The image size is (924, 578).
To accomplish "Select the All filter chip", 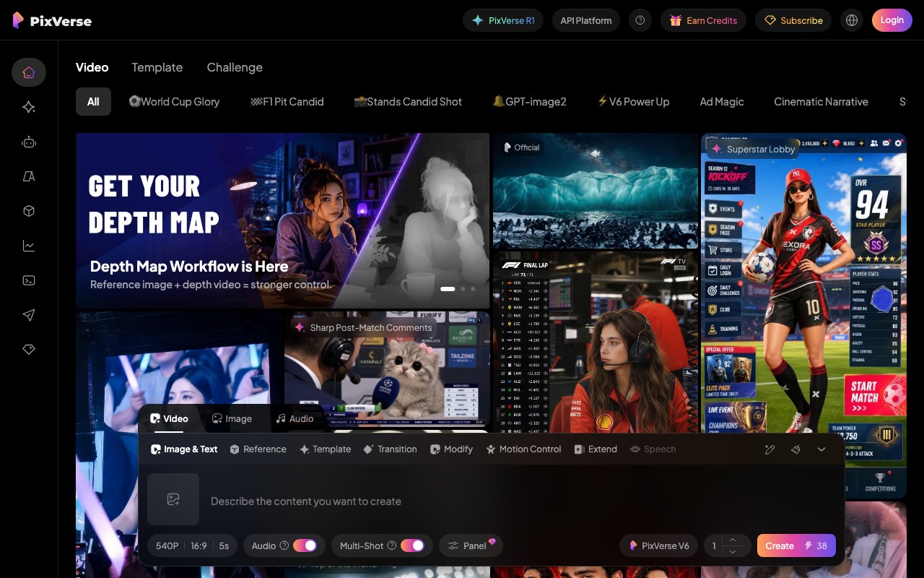I will pos(93,102).
